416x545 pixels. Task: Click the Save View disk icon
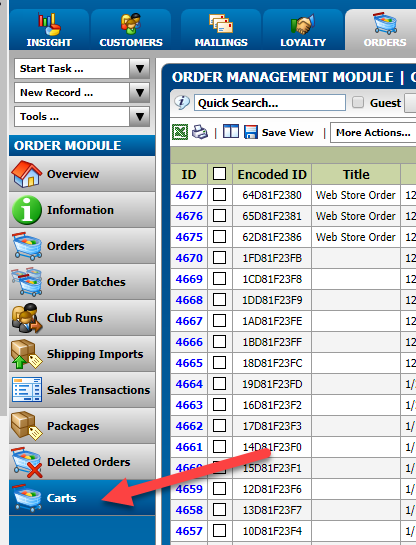click(251, 132)
